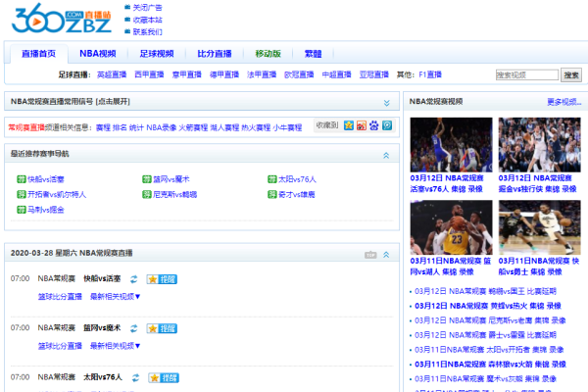Viewport: 588px width, 392px height.
Task: Open 最新相关视频 dropdown under 快船vs活塞
Action: (x=115, y=297)
